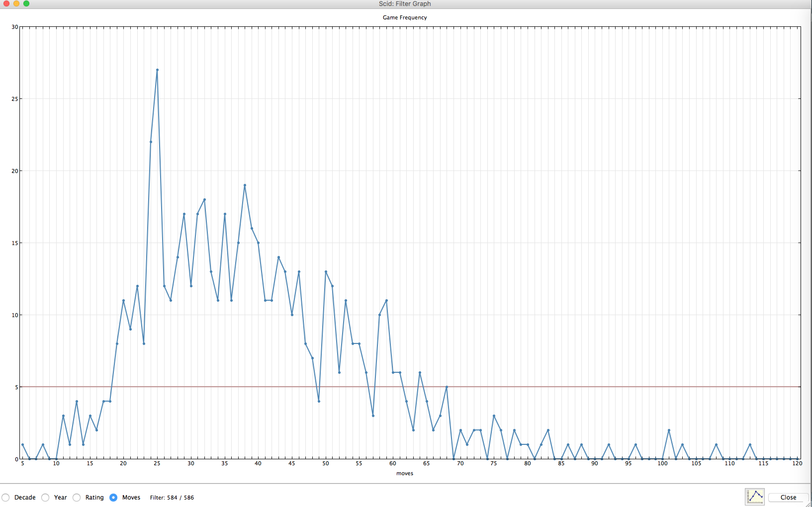Click the data point at 59 moves valued 11
Screen dimensions: 812x507
[x=386, y=300]
